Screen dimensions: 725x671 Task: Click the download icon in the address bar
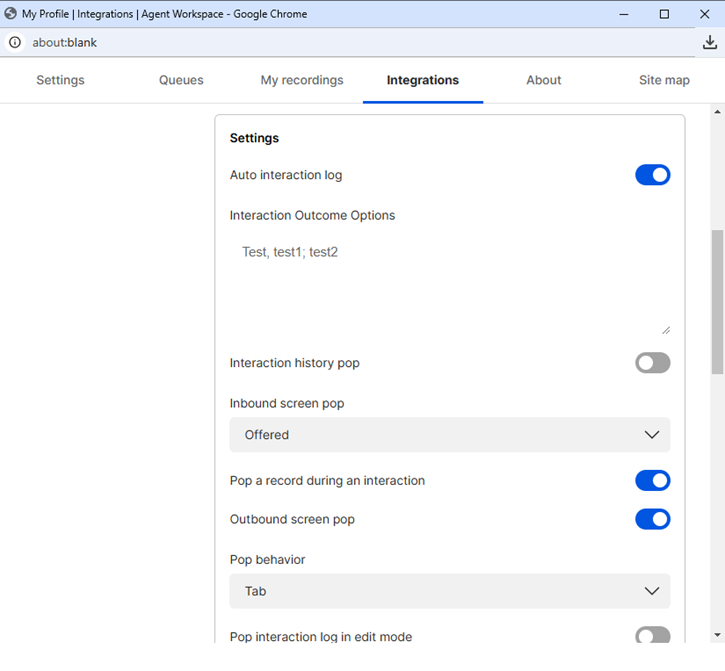pyautogui.click(x=709, y=43)
